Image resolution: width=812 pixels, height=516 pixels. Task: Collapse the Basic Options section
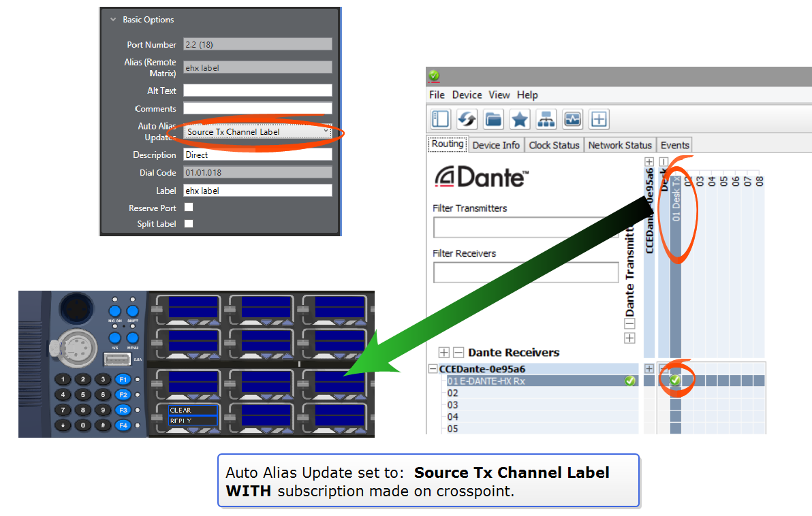(113, 20)
